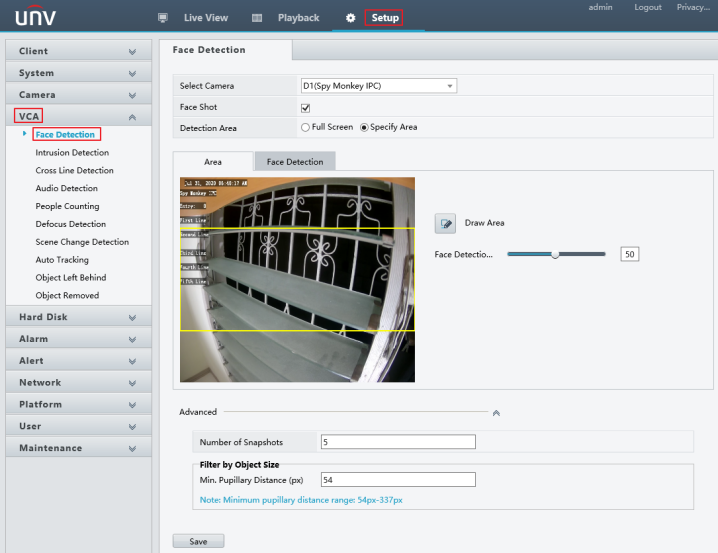Click the Save button
This screenshot has height=553, width=718.
[x=198, y=541]
